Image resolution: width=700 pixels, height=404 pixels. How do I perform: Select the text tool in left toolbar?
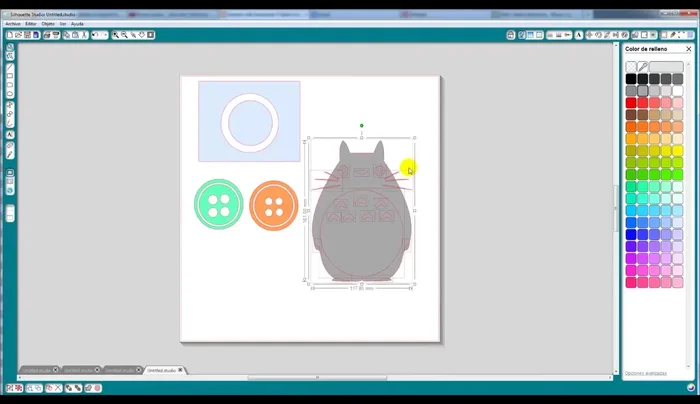[10, 133]
